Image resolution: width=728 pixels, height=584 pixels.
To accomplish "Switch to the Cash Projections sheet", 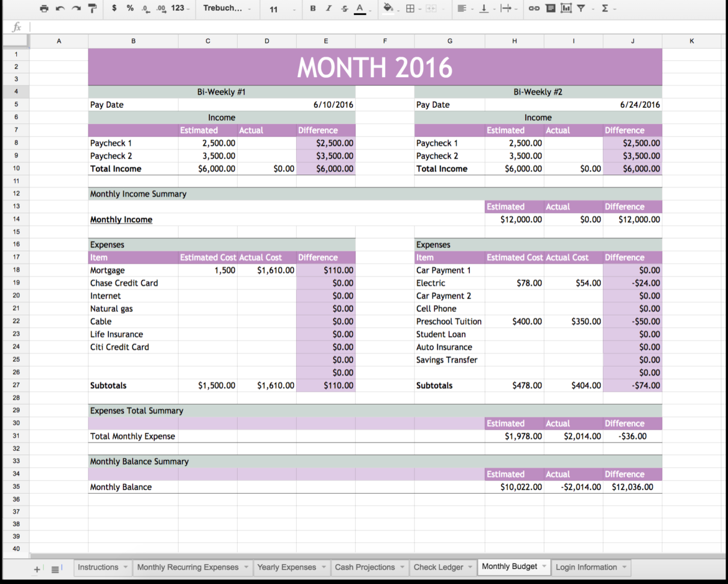I will point(366,567).
